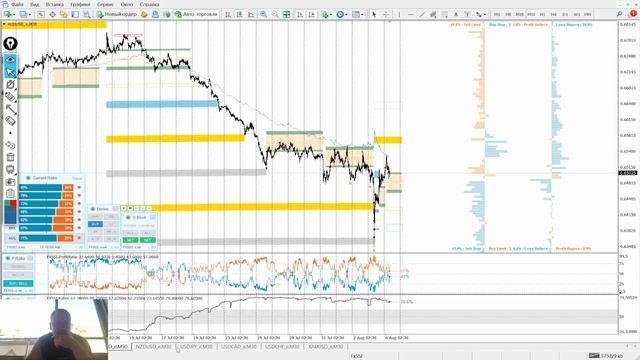This screenshot has height=360, width=640.
Task: Open the Вид menu
Action: pos(35,4)
